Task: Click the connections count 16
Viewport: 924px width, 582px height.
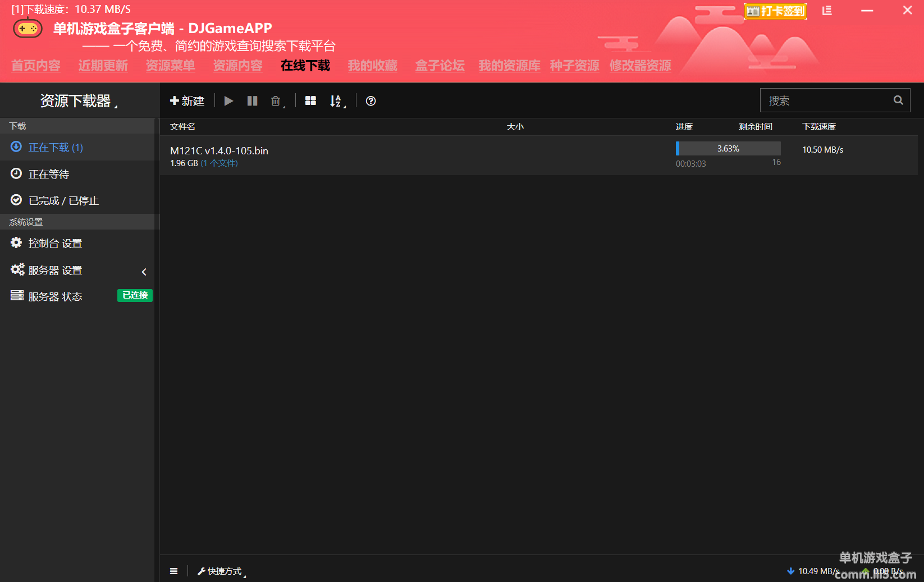Action: click(776, 162)
